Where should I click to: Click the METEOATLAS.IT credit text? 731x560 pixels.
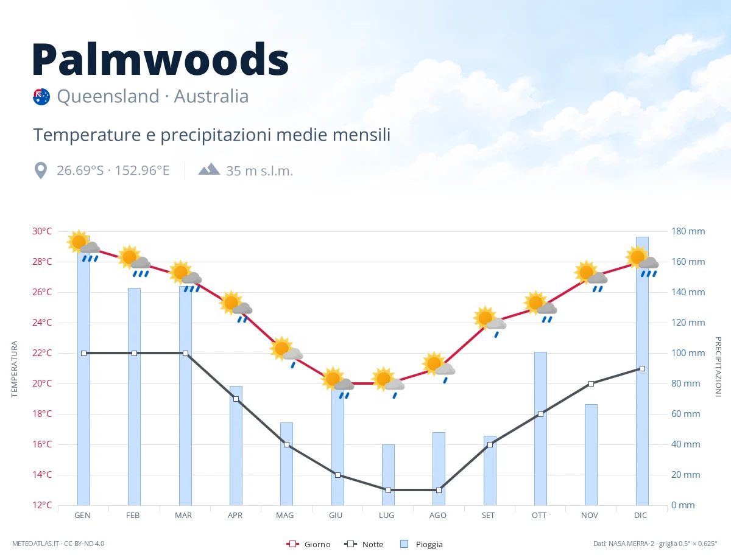[x=58, y=544]
